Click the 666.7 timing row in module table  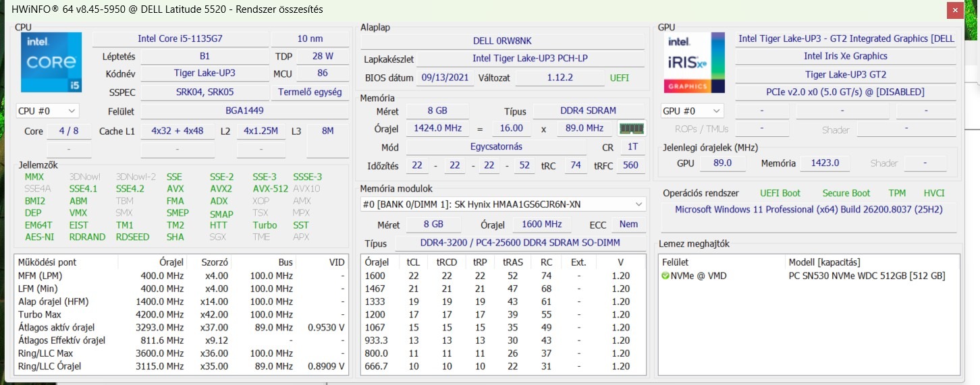click(503, 366)
